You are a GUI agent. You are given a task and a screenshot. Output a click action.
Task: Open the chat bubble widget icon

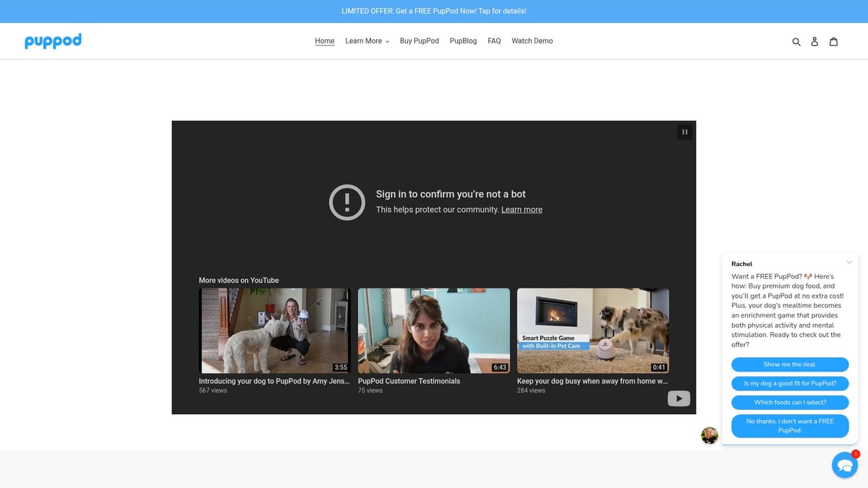click(844, 465)
